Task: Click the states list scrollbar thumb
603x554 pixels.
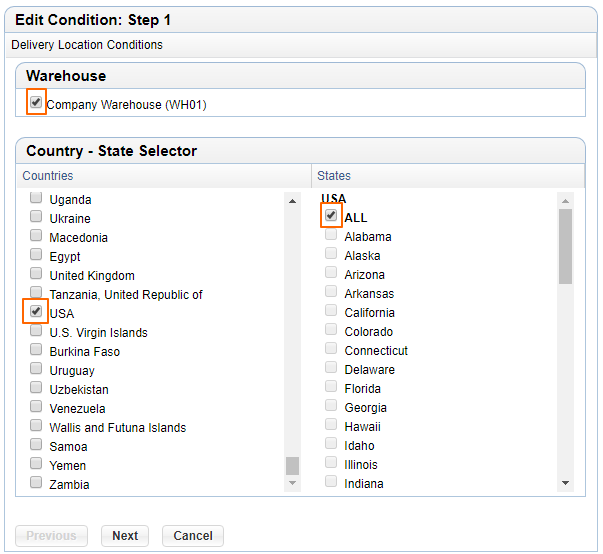Action: pyautogui.click(x=565, y=246)
